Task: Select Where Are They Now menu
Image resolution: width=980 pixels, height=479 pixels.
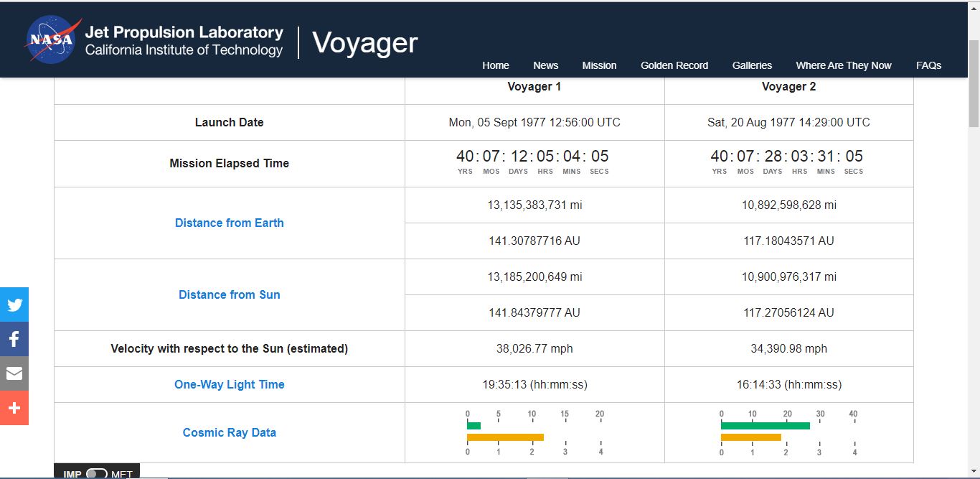Action: pos(844,65)
